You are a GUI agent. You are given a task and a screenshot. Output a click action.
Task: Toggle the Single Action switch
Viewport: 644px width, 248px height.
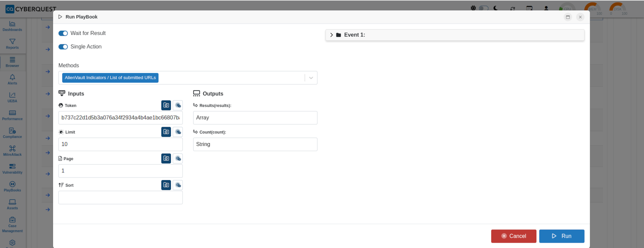point(63,47)
